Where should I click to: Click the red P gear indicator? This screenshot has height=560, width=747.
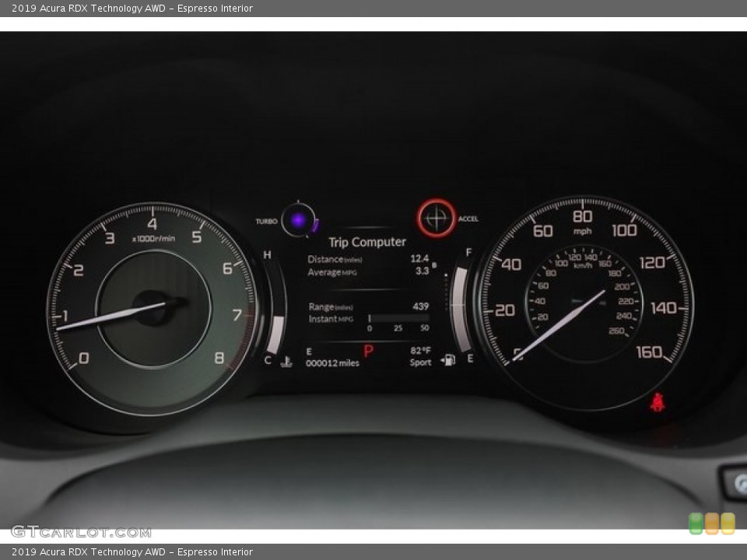[368, 352]
